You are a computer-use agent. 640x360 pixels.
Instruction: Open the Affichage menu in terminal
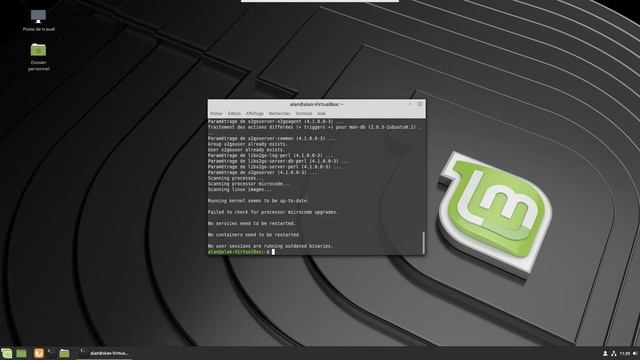pyautogui.click(x=255, y=113)
